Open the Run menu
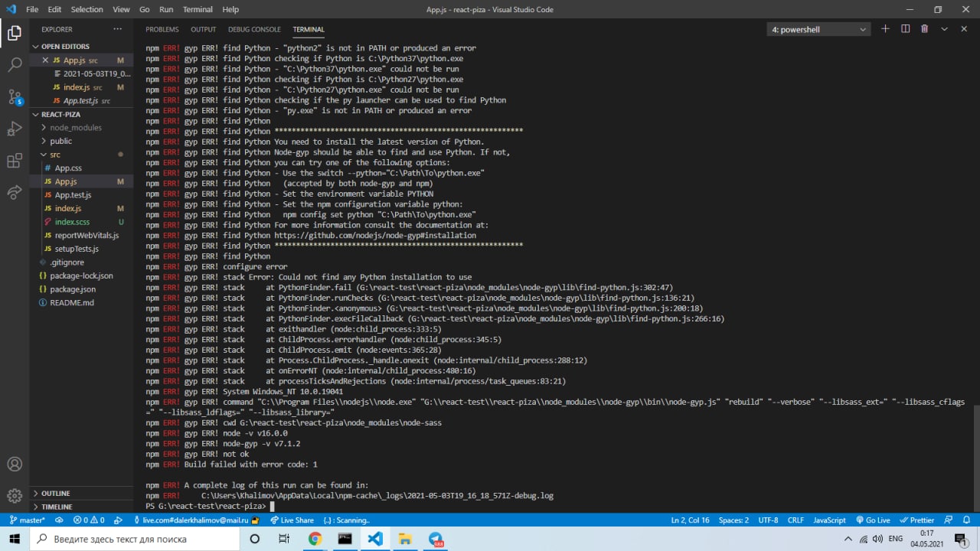The height and width of the screenshot is (551, 980). [166, 9]
